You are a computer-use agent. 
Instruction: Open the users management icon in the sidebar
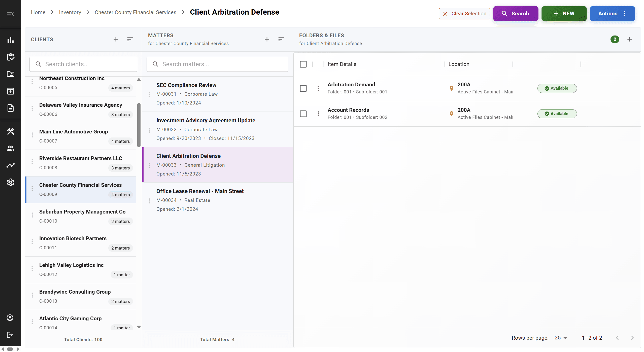[10, 148]
